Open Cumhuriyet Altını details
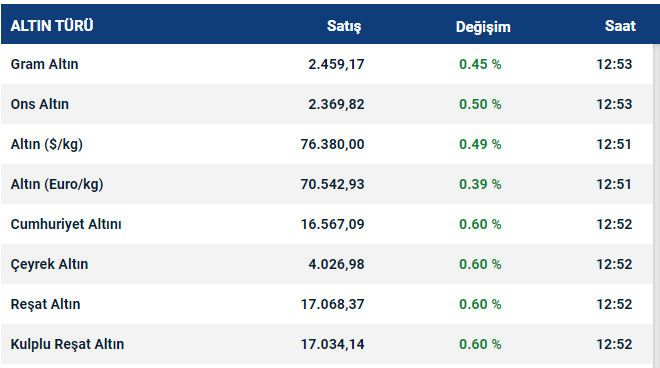The height and width of the screenshot is (368, 660). coord(66,224)
